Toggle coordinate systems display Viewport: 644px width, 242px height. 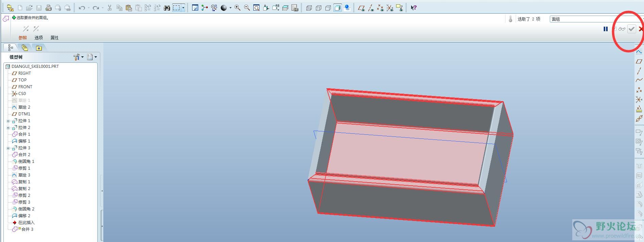(x=390, y=8)
